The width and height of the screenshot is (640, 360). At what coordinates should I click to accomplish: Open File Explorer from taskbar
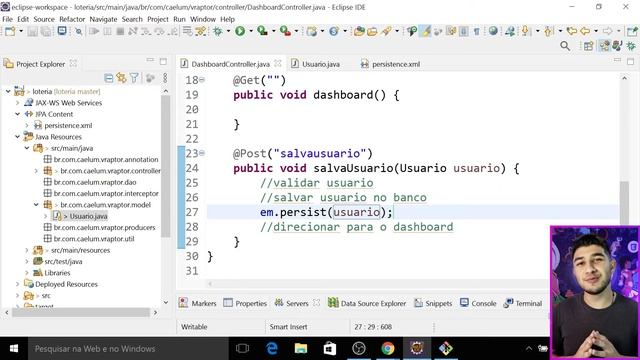click(x=301, y=349)
